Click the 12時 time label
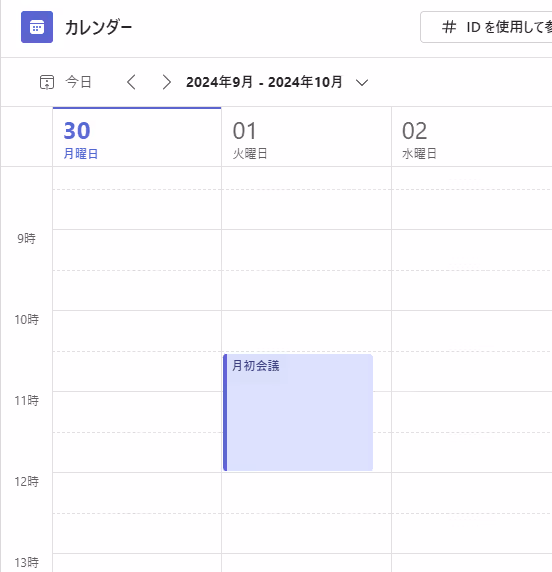Screen dimensions: 552x572 pos(27,482)
